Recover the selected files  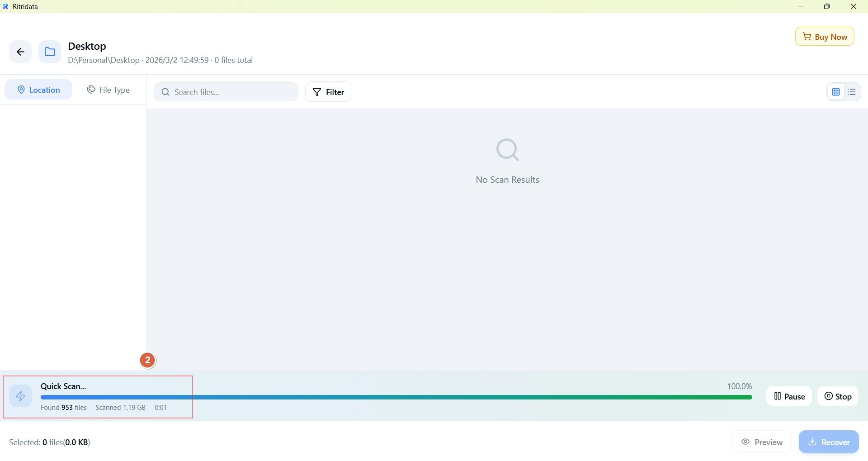(829, 442)
